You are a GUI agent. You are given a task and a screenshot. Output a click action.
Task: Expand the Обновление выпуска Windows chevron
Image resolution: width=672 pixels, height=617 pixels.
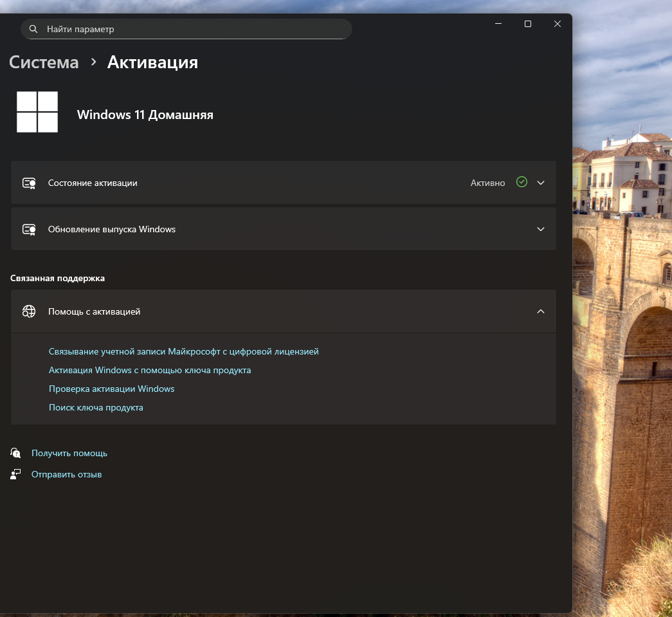pos(541,229)
